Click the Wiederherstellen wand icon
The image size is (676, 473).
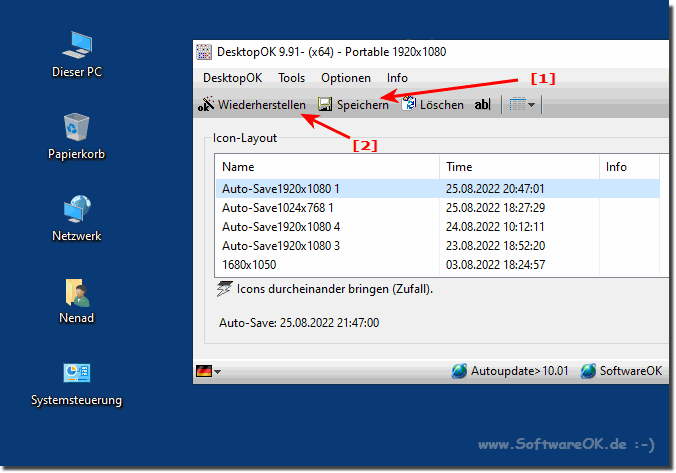[x=206, y=104]
